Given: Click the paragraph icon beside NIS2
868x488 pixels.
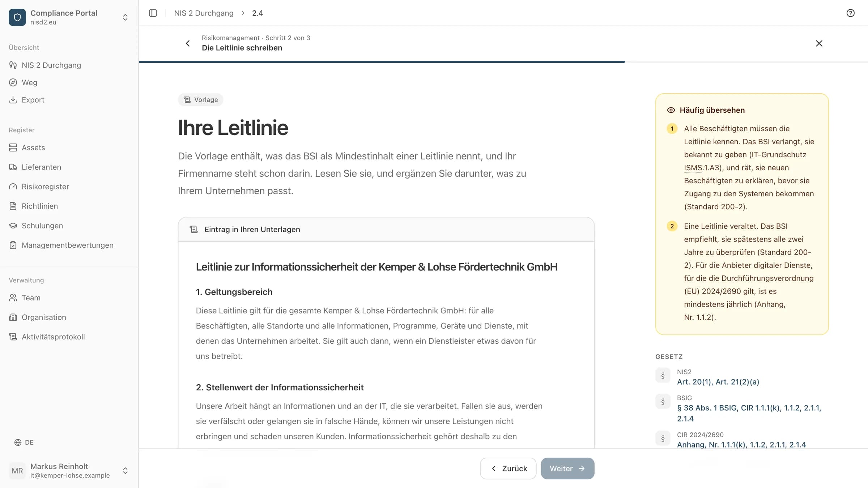Looking at the screenshot, I should [x=663, y=376].
